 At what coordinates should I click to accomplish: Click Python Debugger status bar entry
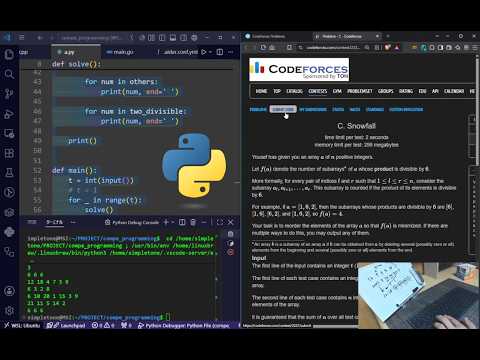click(184, 325)
